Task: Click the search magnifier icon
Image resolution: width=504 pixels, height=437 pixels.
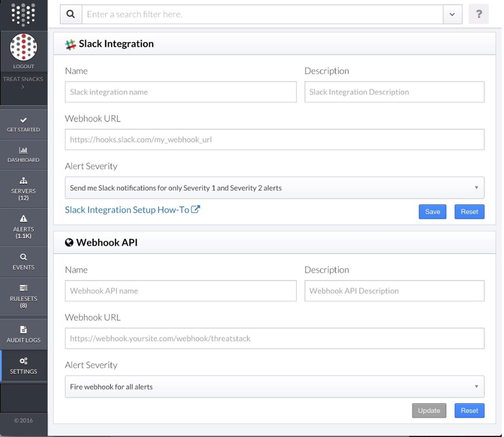Action: coord(71,14)
